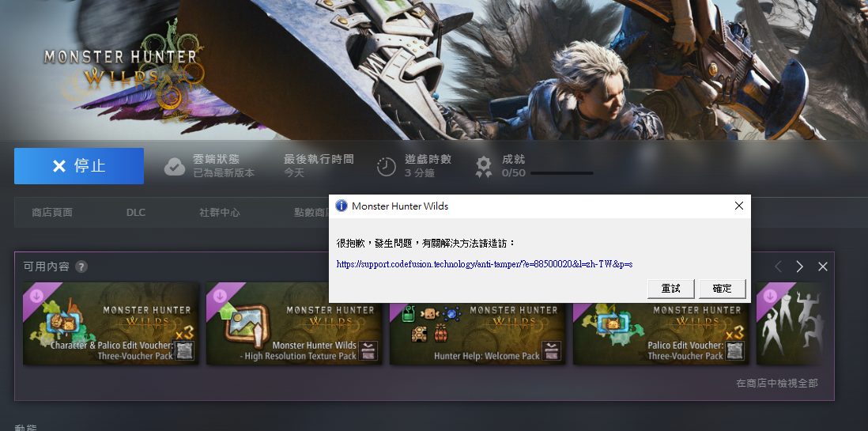Image resolution: width=868 pixels, height=431 pixels.
Task: Click the 雲端狀態 cloud status text
Action: (x=216, y=159)
